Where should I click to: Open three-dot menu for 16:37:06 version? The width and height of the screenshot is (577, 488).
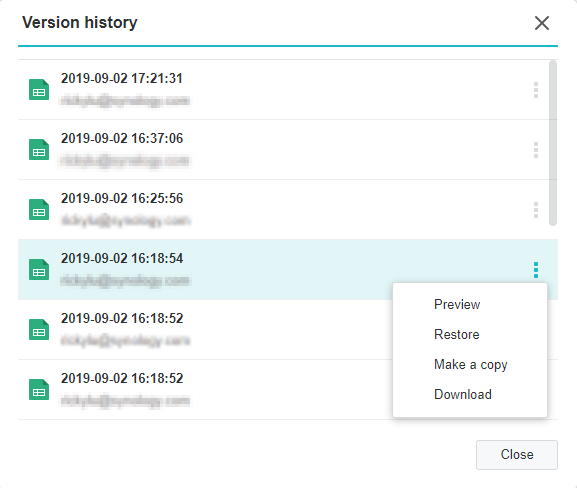point(536,150)
